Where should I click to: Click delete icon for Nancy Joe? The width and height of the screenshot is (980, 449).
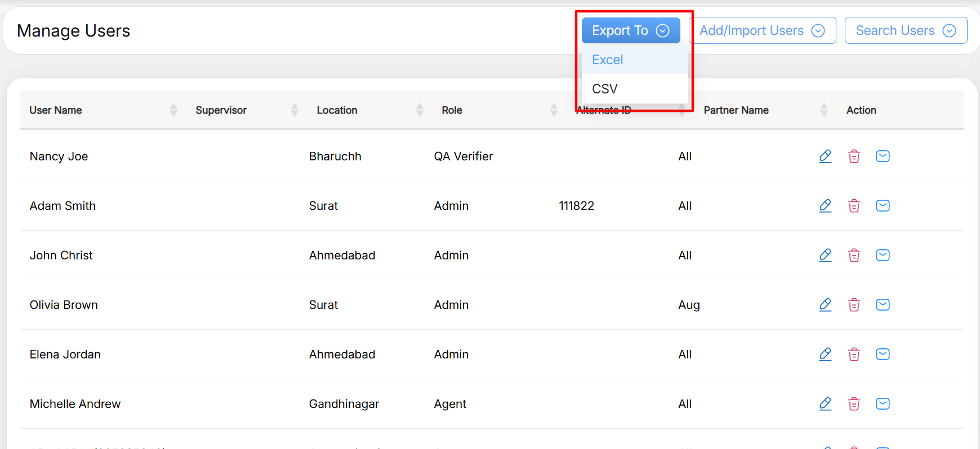point(854,156)
